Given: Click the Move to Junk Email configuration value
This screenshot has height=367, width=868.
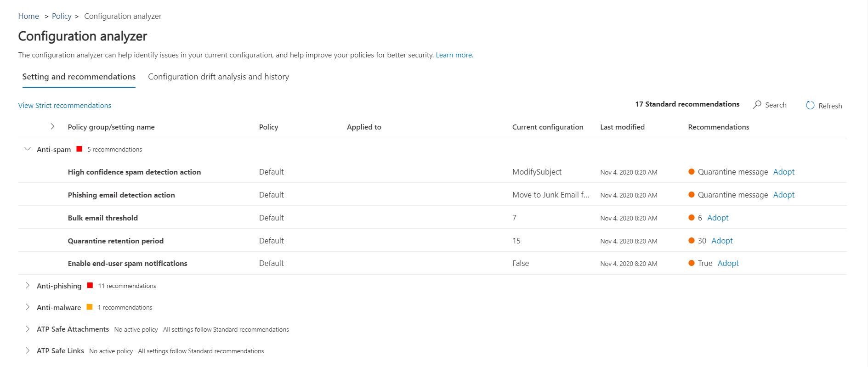Looking at the screenshot, I should pyautogui.click(x=550, y=195).
